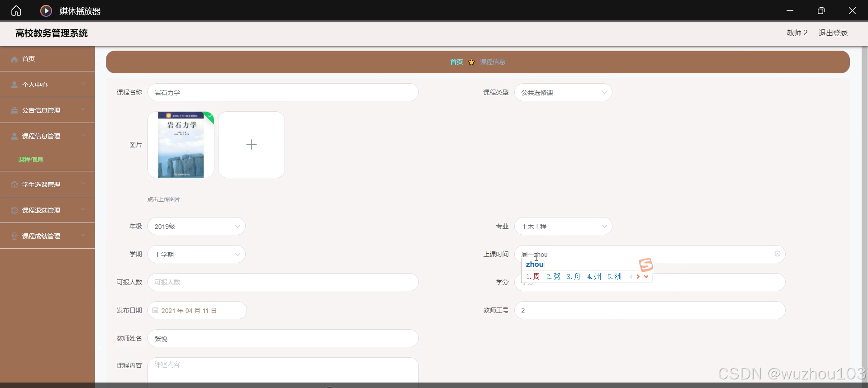Image resolution: width=868 pixels, height=388 pixels.
Task: Open 课程成绩管理 menu item
Action: pyautogui.click(x=47, y=236)
